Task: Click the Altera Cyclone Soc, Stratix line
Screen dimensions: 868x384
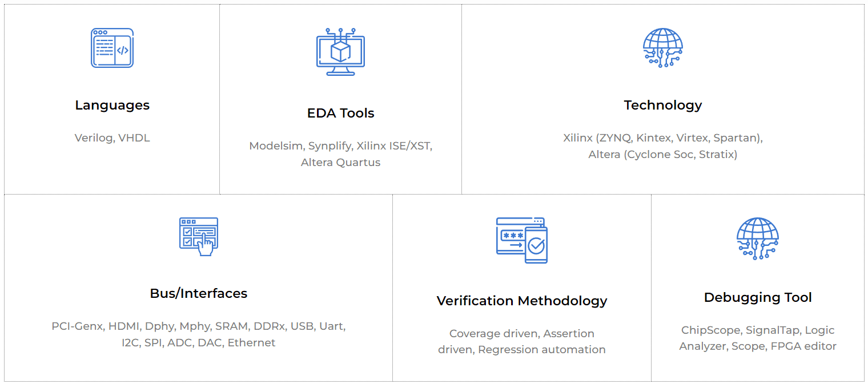Action: point(663,154)
